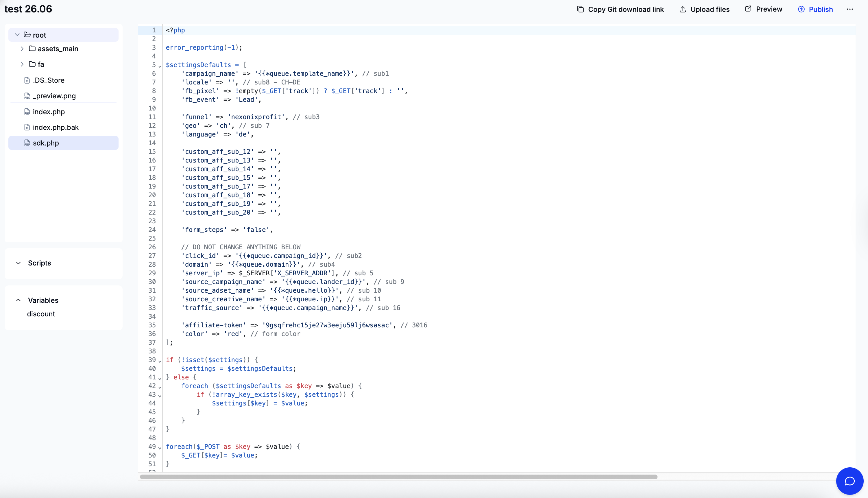Viewport: 868px width, 498px height.
Task: Click the Publish button label
Action: 821,9
